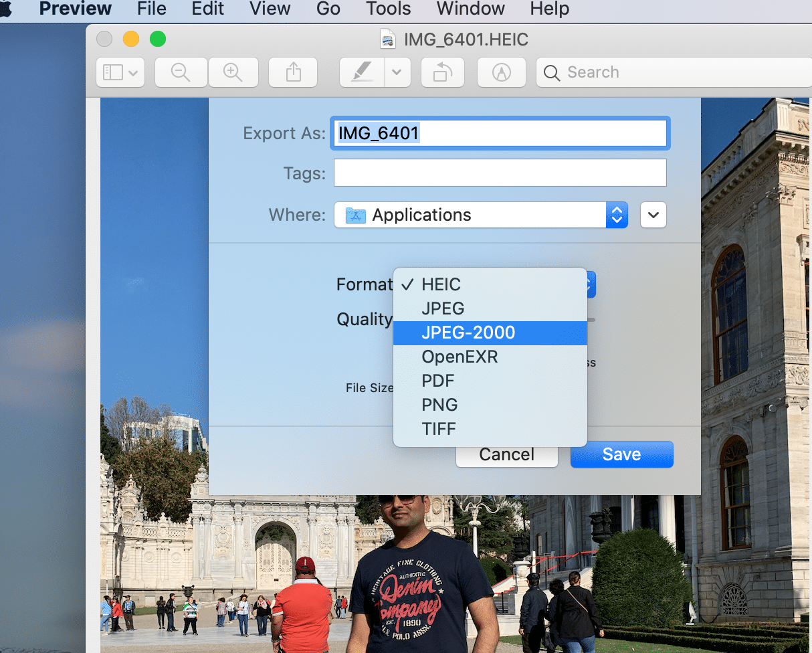Click the zoom in magnifier icon
Screen dimensions: 812x653
pyautogui.click(x=233, y=72)
